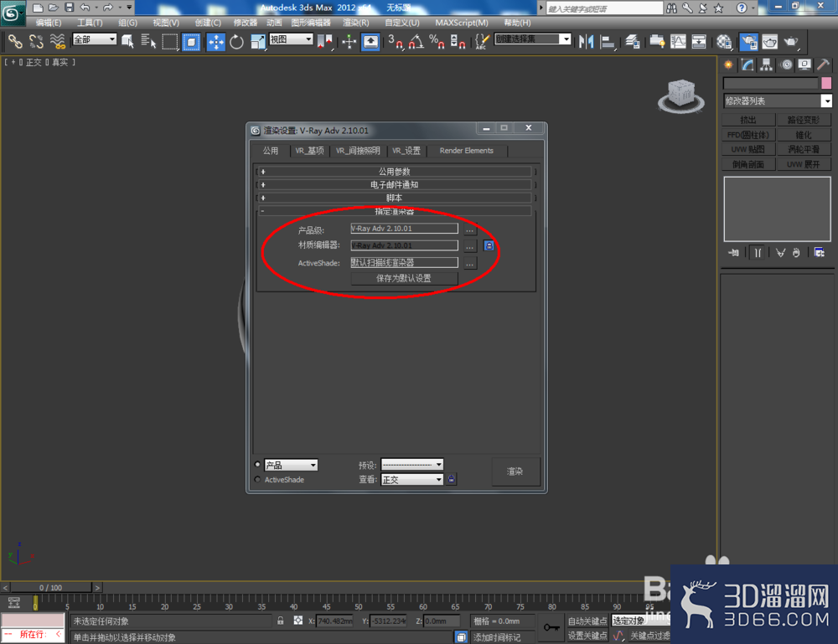Open the named selection sets dropdown
This screenshot has width=838, height=644.
[532, 39]
